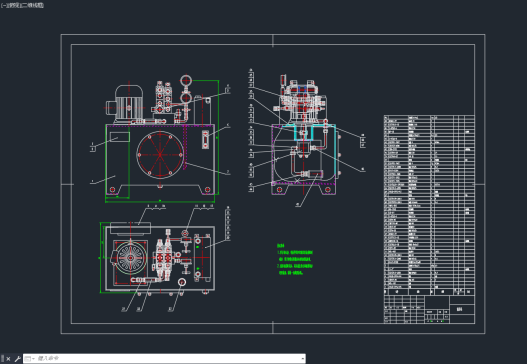Select the filler cap circle in plan view
This screenshot has height=364, width=527.
pos(182,282)
